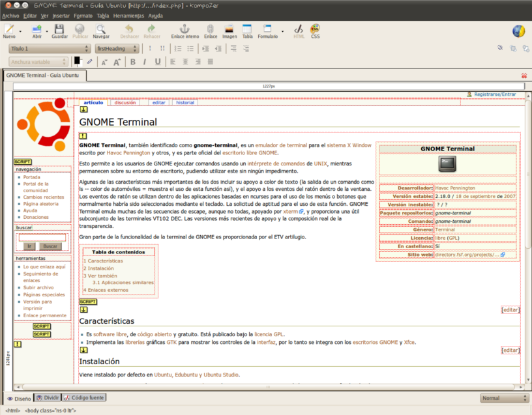Screen dimensions: 532x415
Task: Click the black text color swatch
Action: point(77,60)
